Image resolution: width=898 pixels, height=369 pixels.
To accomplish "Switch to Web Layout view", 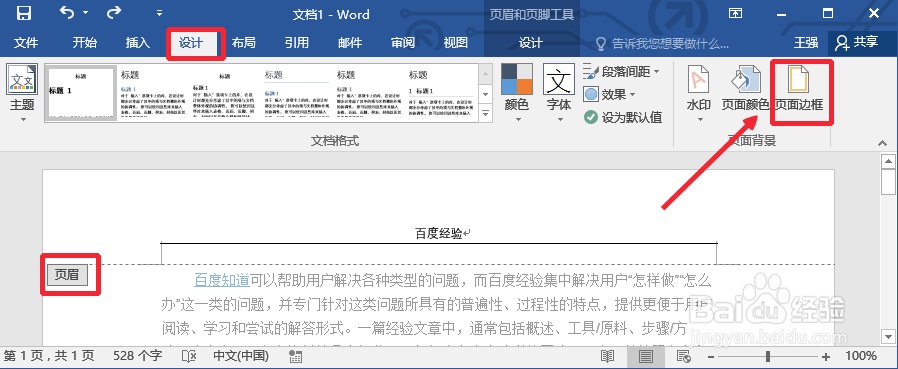I will click(x=684, y=356).
